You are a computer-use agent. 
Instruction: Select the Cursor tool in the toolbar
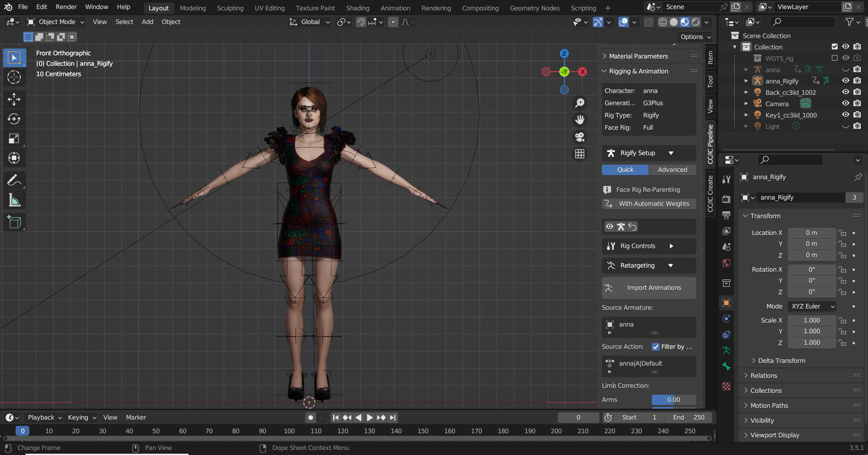14,77
